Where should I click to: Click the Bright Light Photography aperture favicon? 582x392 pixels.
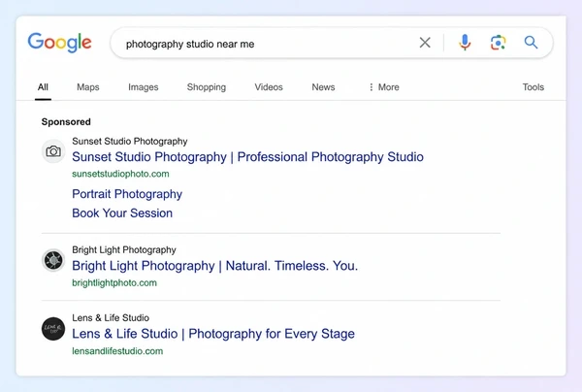click(53, 260)
